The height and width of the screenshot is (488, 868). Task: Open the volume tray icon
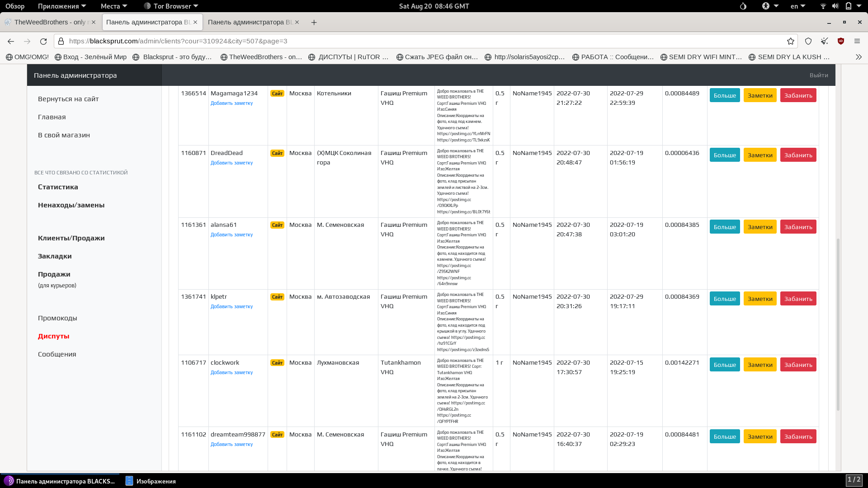(x=835, y=6)
